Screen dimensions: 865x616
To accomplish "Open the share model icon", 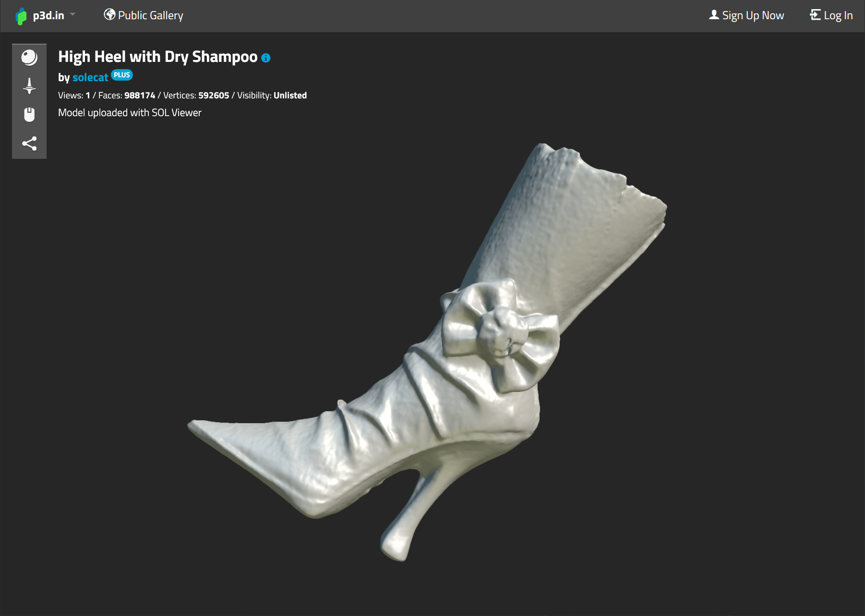I will point(29,143).
